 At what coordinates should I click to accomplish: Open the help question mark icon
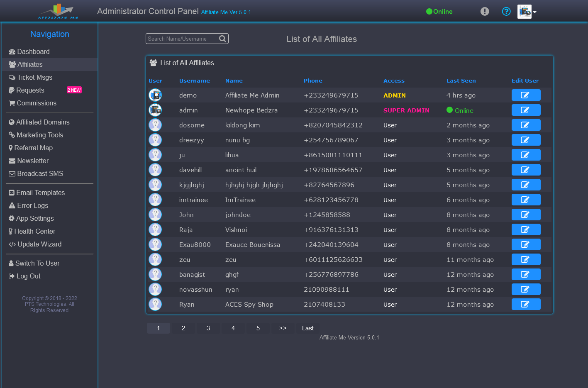pyautogui.click(x=506, y=12)
